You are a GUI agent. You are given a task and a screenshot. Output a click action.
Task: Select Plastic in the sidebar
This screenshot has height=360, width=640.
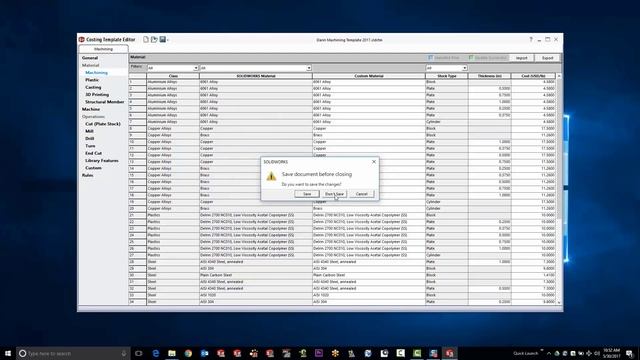[x=92, y=80]
